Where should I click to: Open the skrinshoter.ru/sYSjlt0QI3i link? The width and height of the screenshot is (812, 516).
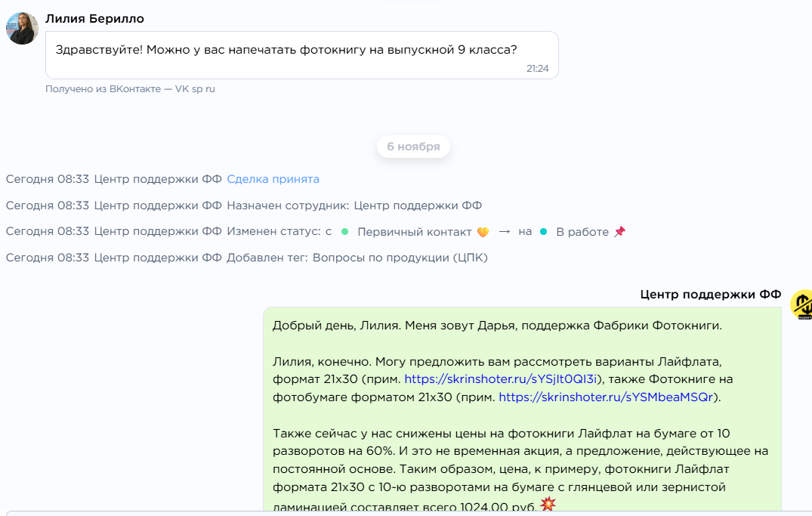click(x=500, y=379)
